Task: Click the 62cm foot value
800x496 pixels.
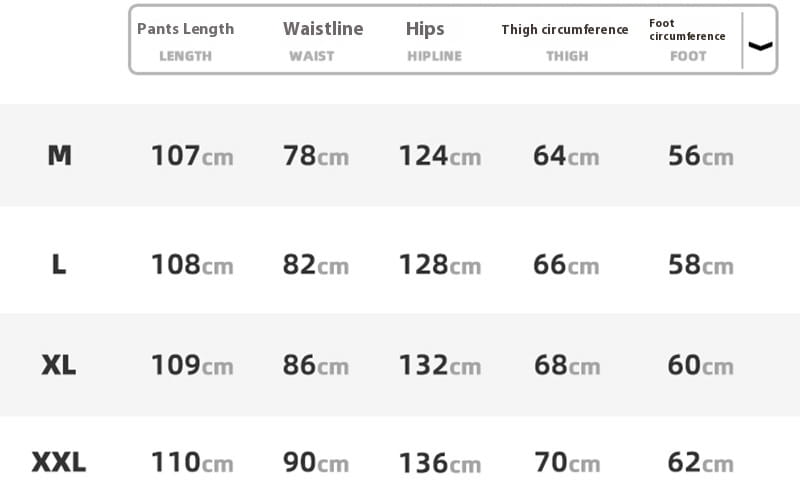Action: click(x=701, y=462)
